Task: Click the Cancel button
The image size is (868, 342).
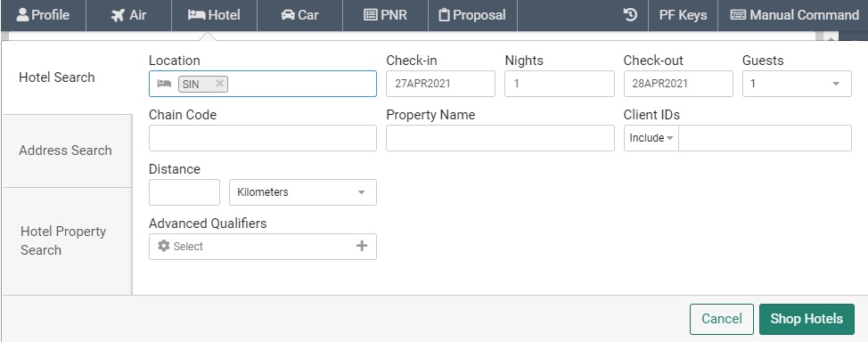Action: click(721, 319)
